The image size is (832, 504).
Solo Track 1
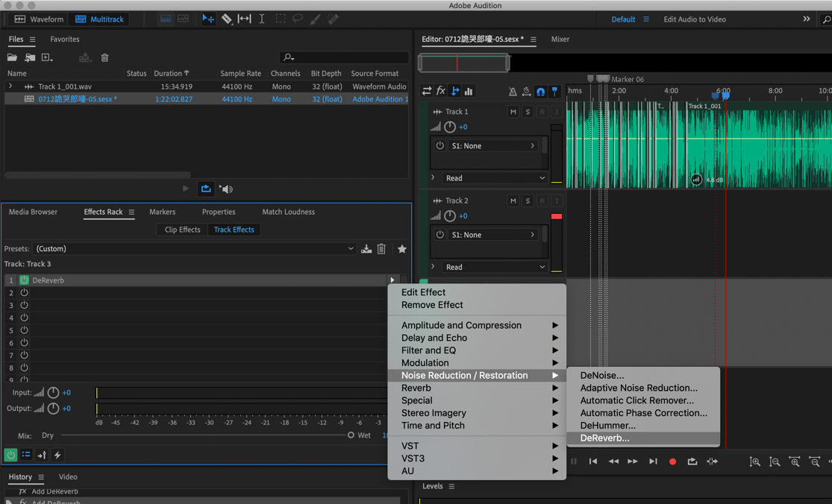point(528,112)
